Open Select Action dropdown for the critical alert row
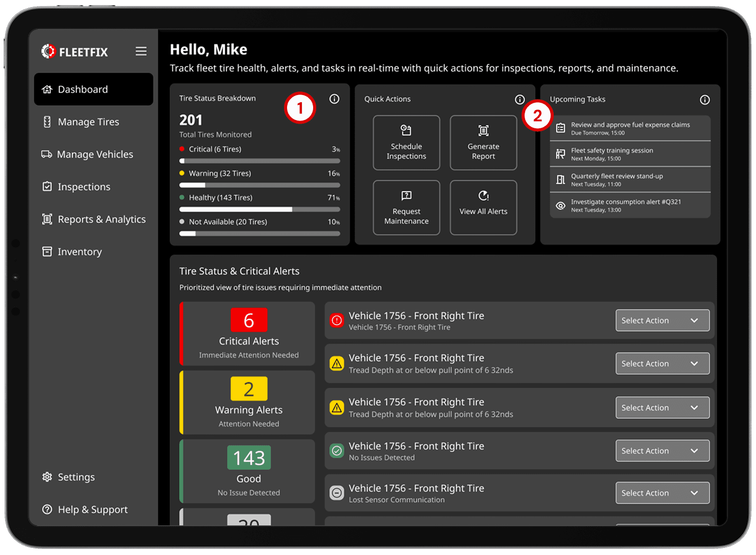 click(662, 320)
